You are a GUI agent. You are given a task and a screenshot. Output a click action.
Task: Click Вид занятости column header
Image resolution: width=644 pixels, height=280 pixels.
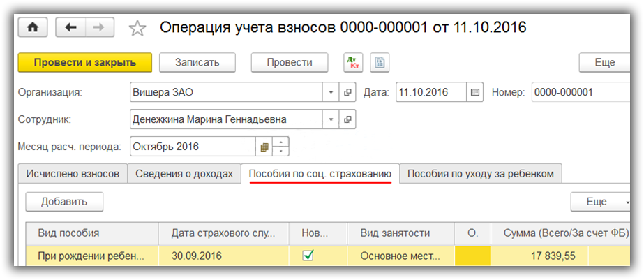tap(401, 233)
